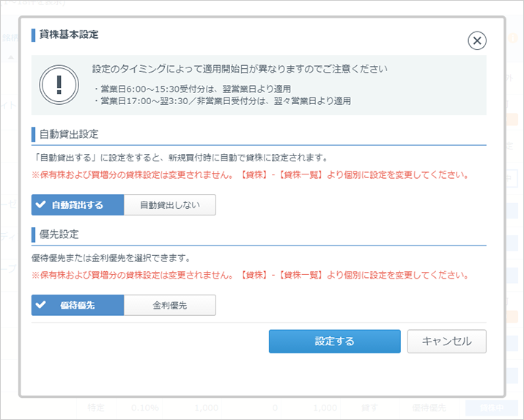524x420 pixels.
Task: Choose 金利優先 priority setting
Action: click(169, 305)
